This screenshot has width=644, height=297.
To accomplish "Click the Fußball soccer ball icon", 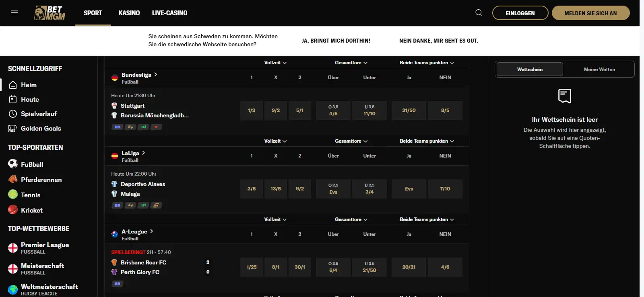I will click(13, 164).
